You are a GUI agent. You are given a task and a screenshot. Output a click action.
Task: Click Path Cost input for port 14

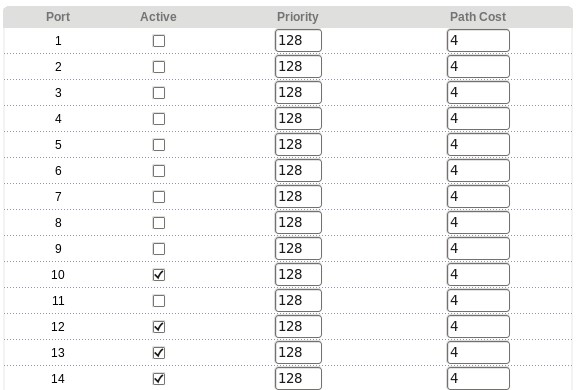(478, 378)
